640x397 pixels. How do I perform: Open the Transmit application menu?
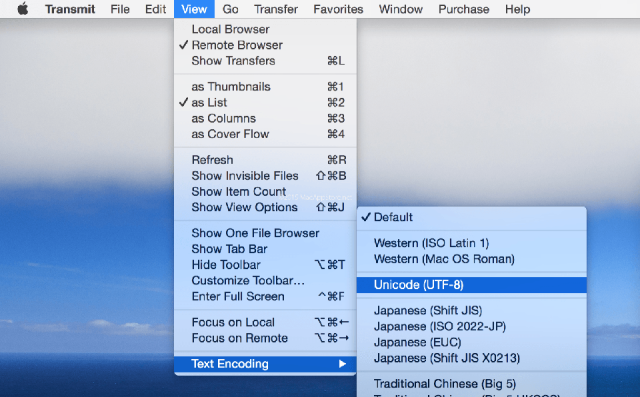[x=70, y=9]
